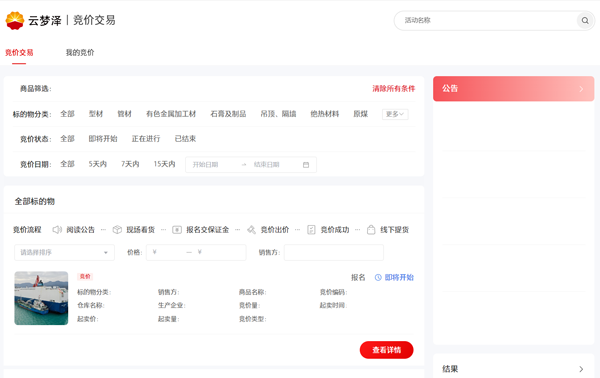This screenshot has height=378, width=600.
Task: Click the 竞价出价 gavel icon
Action: tap(251, 230)
